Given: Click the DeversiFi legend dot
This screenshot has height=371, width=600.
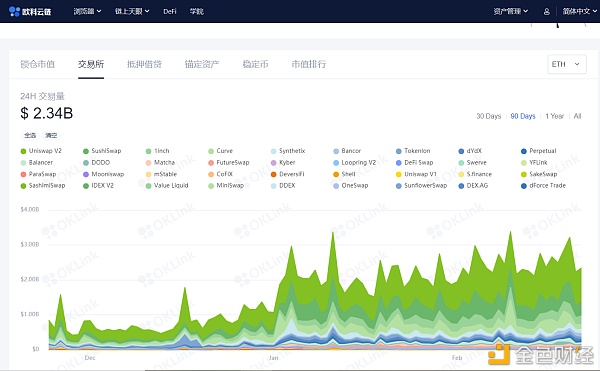Looking at the screenshot, I should click(274, 174).
